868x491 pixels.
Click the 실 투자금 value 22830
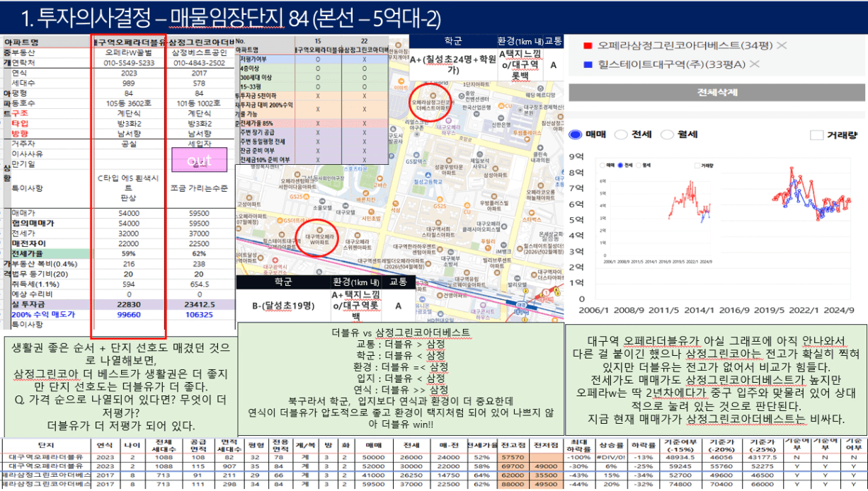pos(129,304)
